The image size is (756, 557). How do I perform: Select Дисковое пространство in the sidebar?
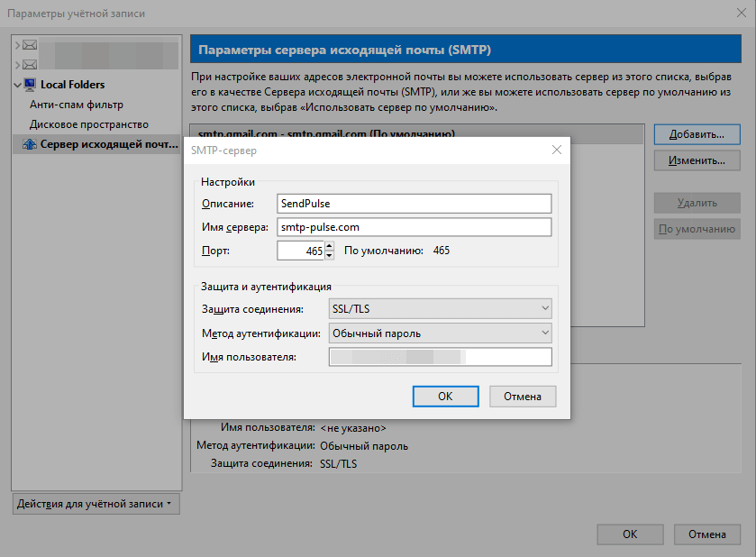(89, 124)
